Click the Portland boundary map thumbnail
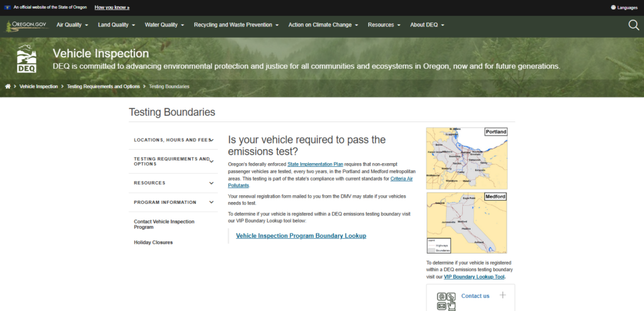Viewport: 644px width, 311px height. click(x=467, y=156)
